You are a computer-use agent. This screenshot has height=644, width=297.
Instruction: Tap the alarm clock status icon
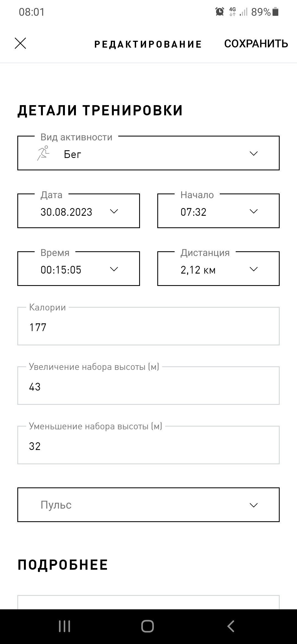(x=220, y=12)
